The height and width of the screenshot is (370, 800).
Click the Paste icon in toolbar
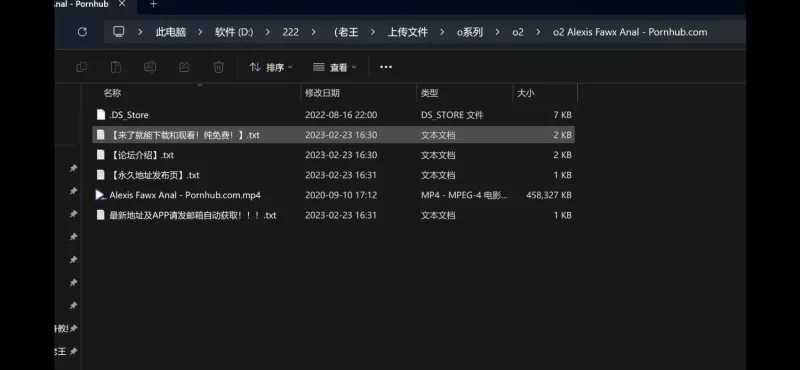tap(116, 67)
